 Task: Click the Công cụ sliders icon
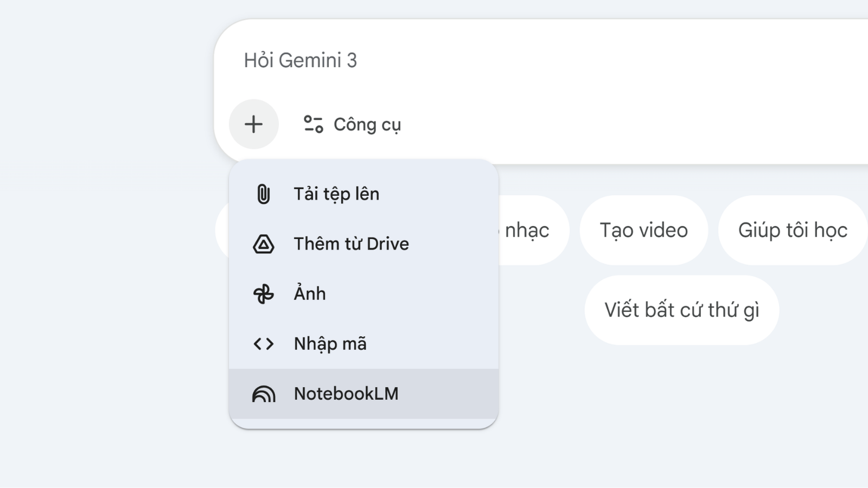[x=313, y=124]
